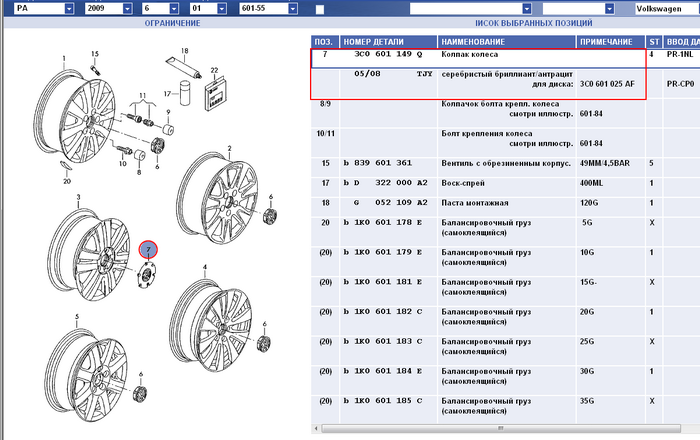Click the НАИМЕНОВАНИЕ column header

pos(506,42)
